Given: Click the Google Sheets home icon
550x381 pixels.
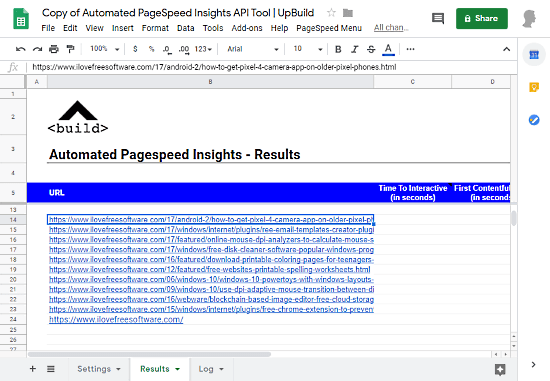Looking at the screenshot, I should click(21, 19).
